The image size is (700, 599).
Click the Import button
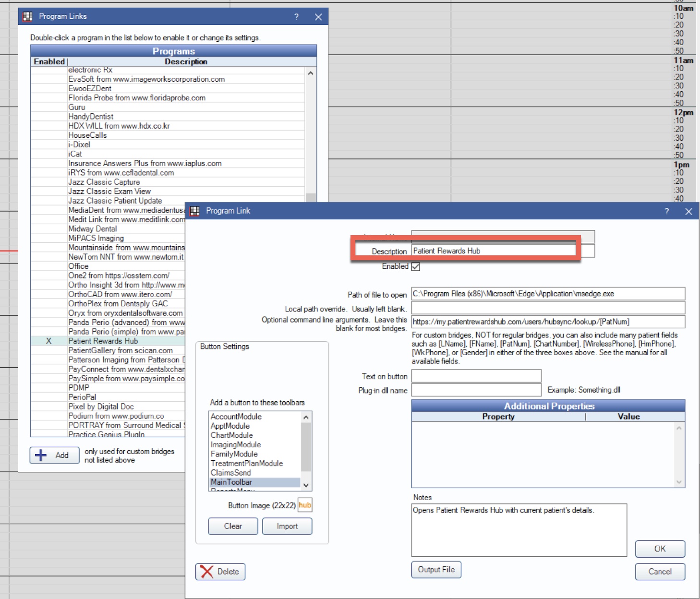tap(287, 526)
